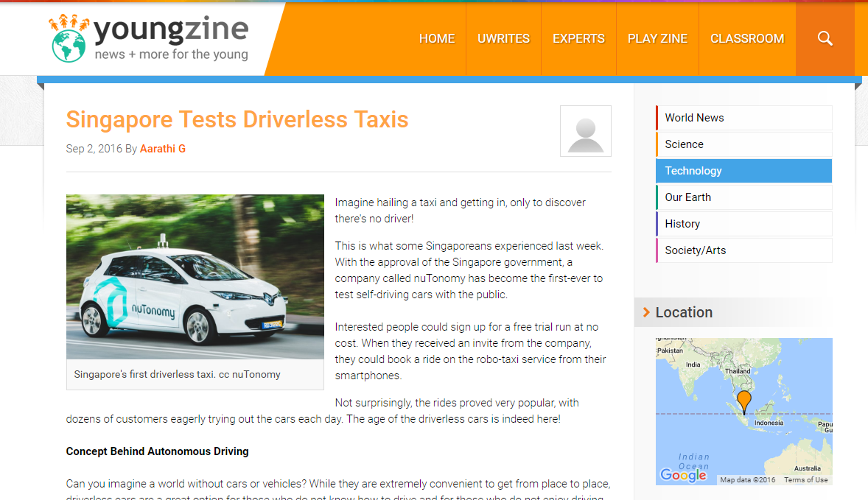
Task: Select the History category
Action: 744,224
